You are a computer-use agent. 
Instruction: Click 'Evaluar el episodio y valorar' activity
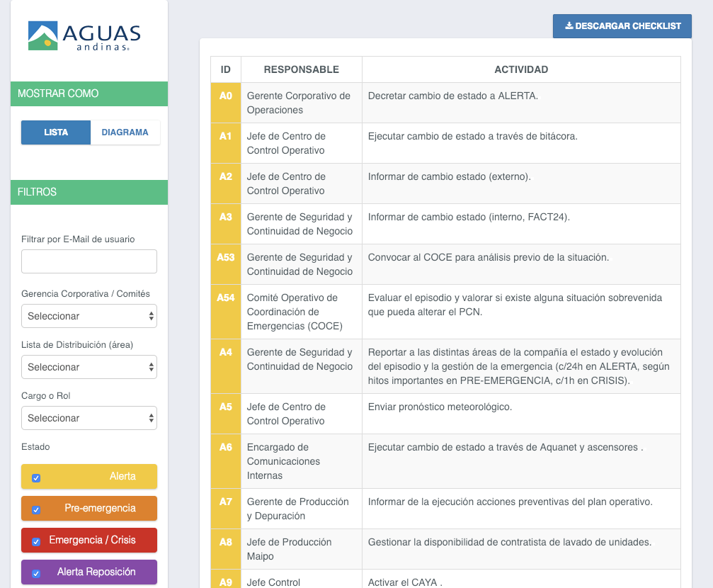coord(515,305)
